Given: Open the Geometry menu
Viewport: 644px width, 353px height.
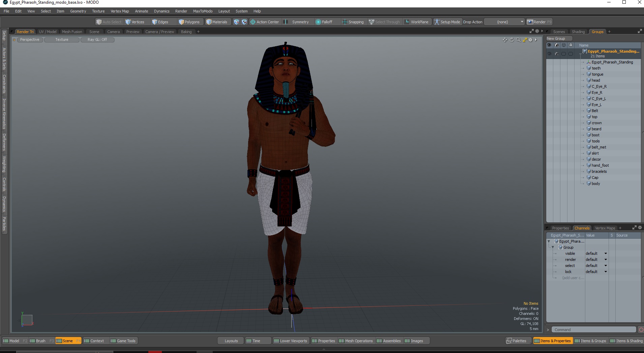Looking at the screenshot, I should [78, 11].
